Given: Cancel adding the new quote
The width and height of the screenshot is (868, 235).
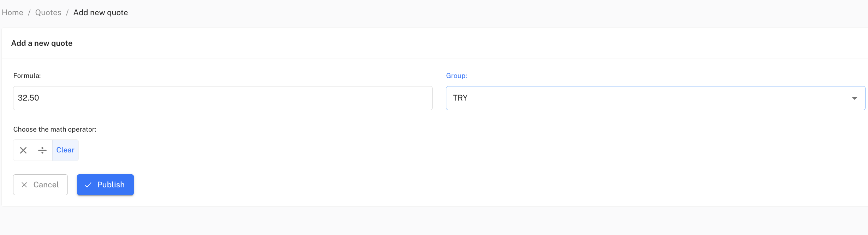Looking at the screenshot, I should (40, 185).
